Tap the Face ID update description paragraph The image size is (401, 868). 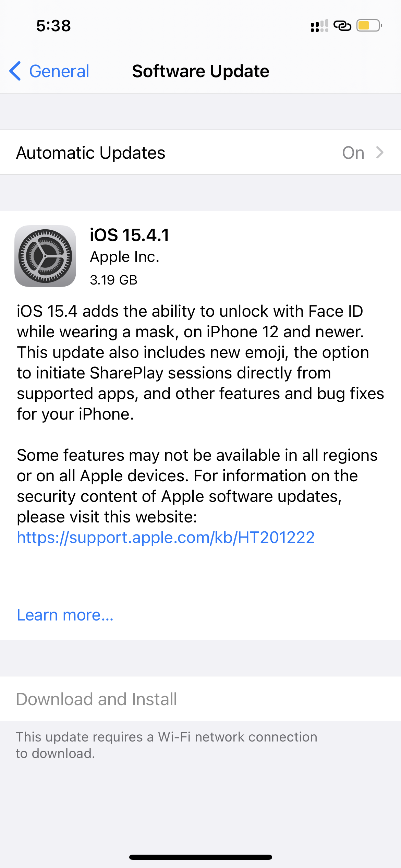pos(200,362)
